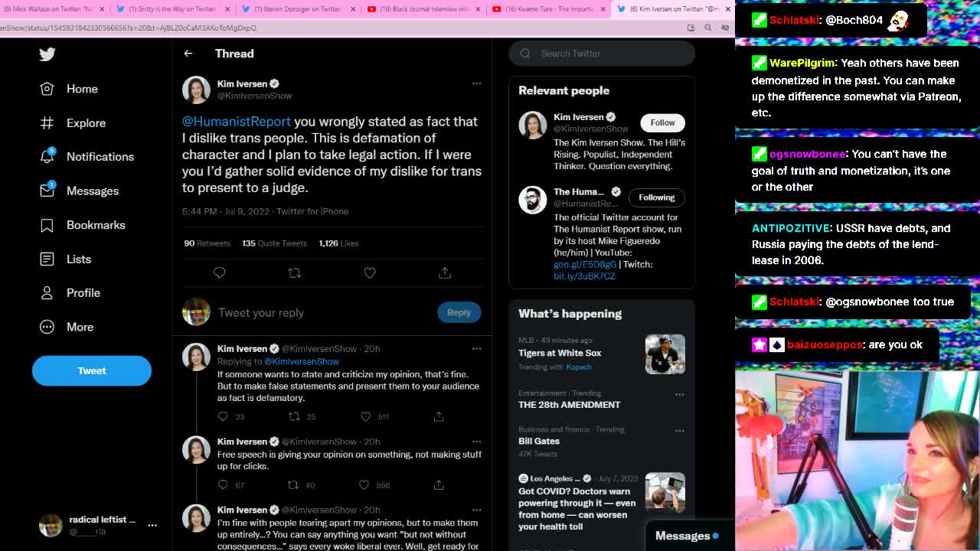The width and height of the screenshot is (980, 551).
Task: Retweet icon showing 25
Action: pyautogui.click(x=294, y=416)
